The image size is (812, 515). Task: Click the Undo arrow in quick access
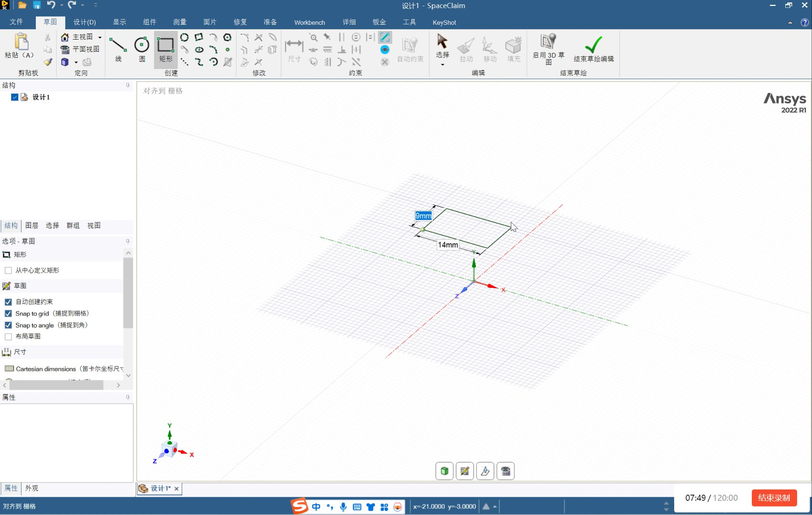(x=51, y=5)
